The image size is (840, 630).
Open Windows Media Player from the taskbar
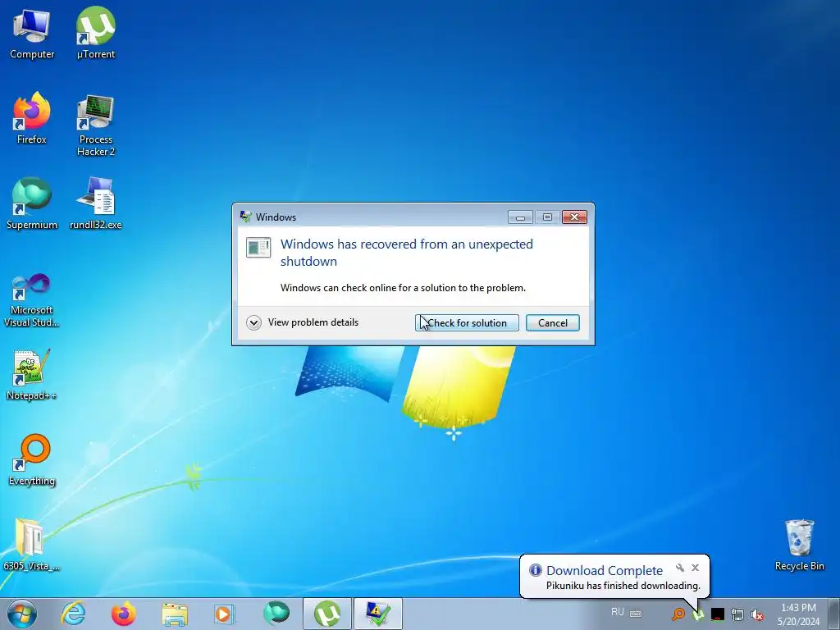pos(224,614)
